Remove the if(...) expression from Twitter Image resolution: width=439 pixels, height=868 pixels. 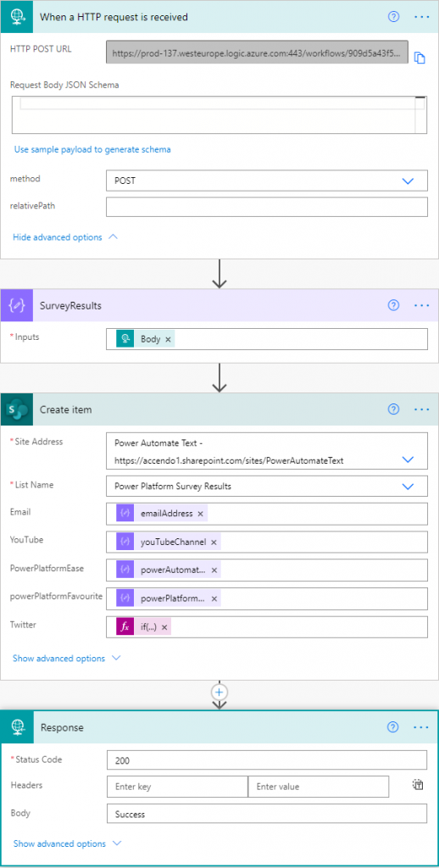(x=164, y=627)
